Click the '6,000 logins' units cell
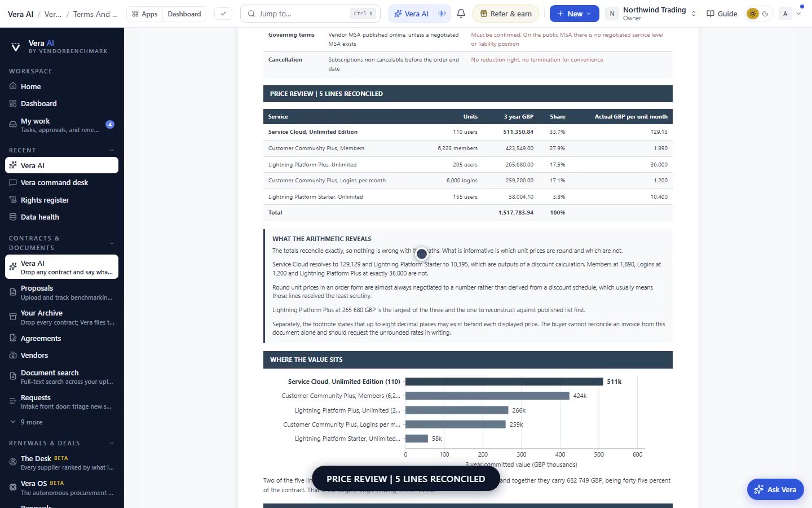The height and width of the screenshot is (508, 812). tap(462, 181)
